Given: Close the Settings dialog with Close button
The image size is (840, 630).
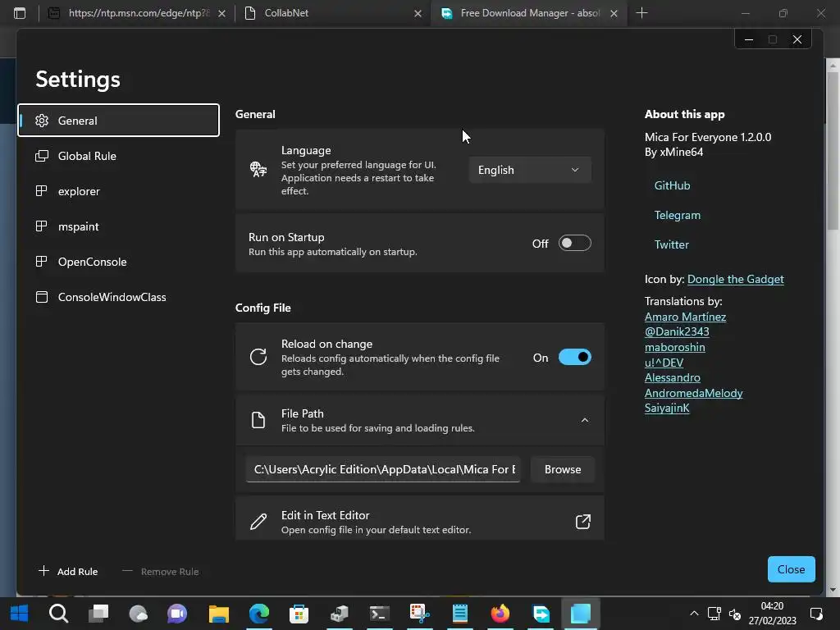Looking at the screenshot, I should click(x=792, y=569).
